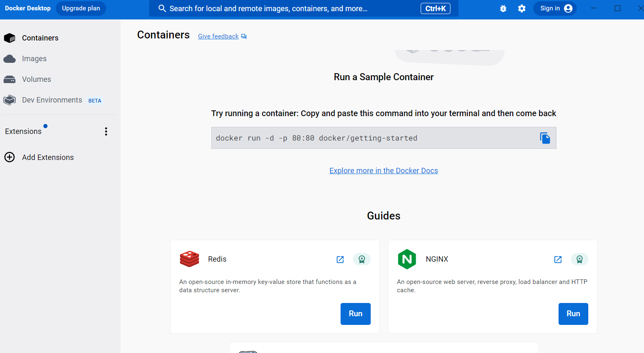Click the user avatar icon
The image size is (644, 353).
[x=568, y=8]
